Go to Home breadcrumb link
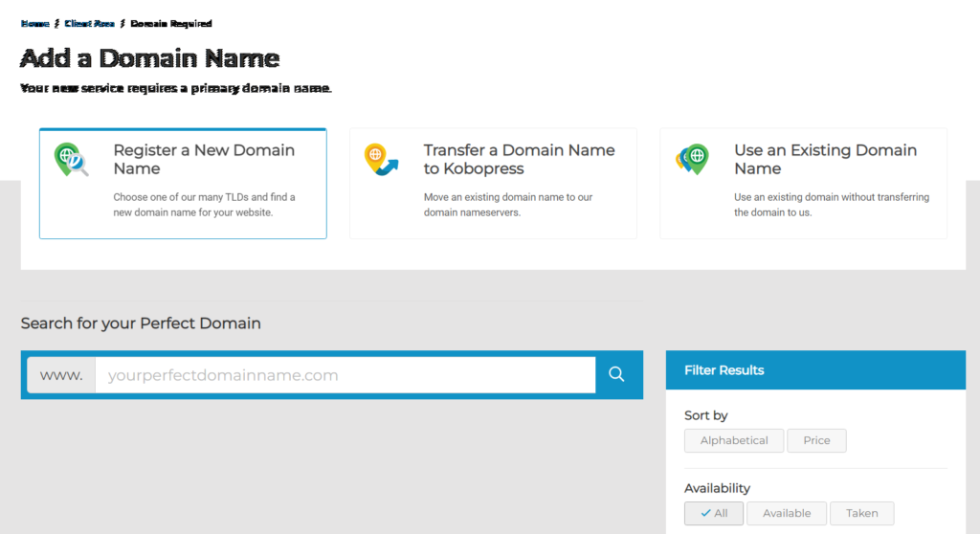The height and width of the screenshot is (534, 980). pyautogui.click(x=34, y=23)
